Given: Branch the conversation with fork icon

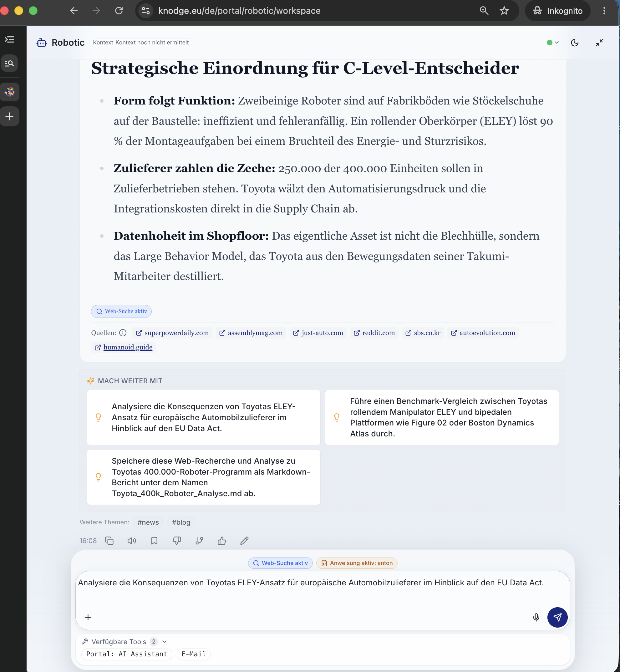Looking at the screenshot, I should 199,541.
